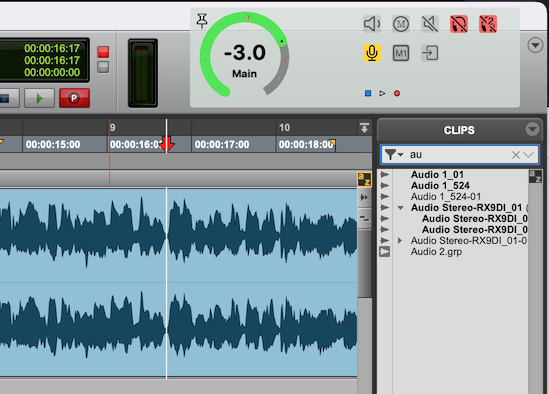
Task: Open the search field chevron dropdown
Action: point(529,154)
